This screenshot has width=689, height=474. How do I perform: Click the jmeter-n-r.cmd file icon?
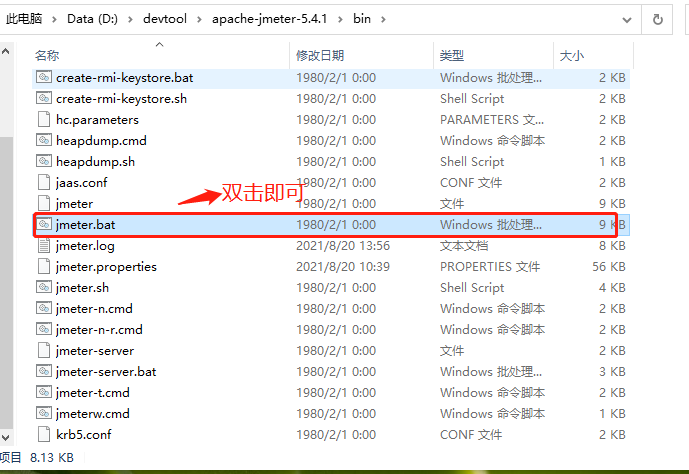[x=44, y=329]
